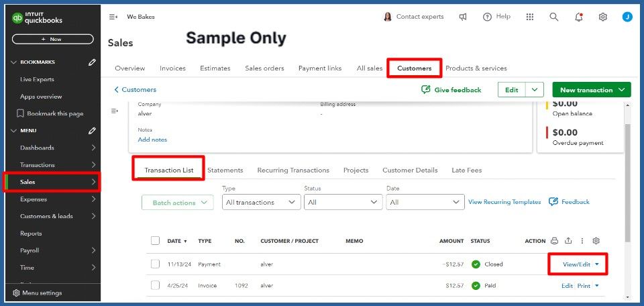The width and height of the screenshot is (644, 306).
Task: Open the Batch actions dropdown
Action: pyautogui.click(x=177, y=203)
